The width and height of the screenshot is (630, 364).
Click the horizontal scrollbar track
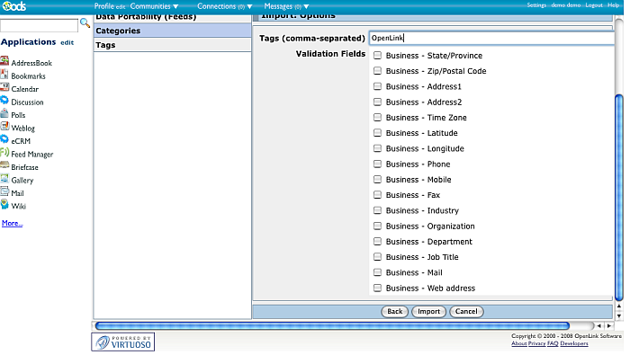coord(331,325)
